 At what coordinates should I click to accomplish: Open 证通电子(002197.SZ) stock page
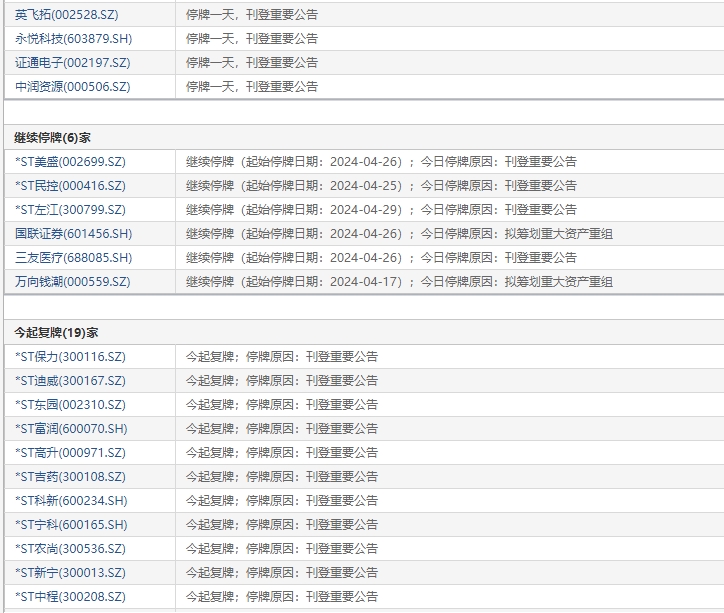pyautogui.click(x=72, y=63)
